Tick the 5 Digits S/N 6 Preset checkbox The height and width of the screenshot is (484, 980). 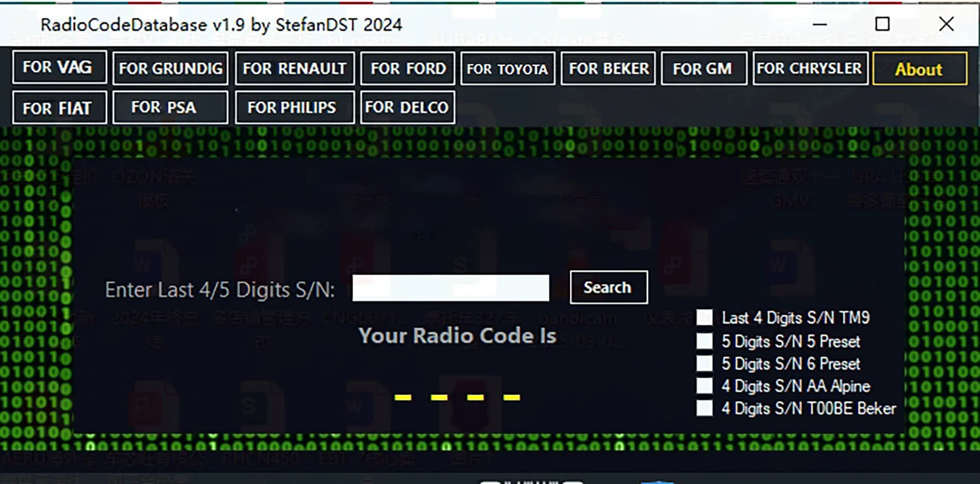[704, 364]
